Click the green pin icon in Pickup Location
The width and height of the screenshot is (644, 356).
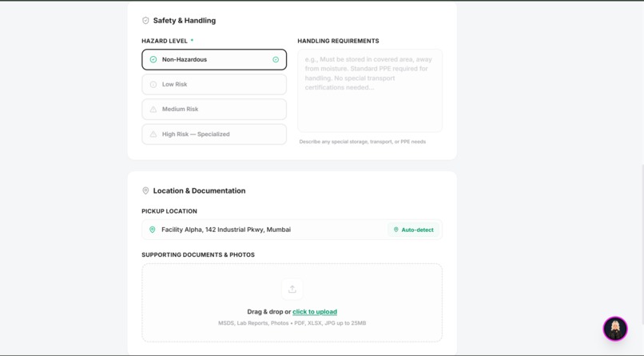click(152, 230)
